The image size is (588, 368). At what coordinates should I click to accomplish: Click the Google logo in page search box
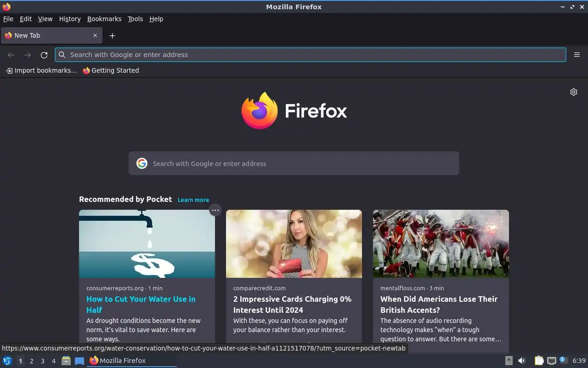click(x=142, y=163)
